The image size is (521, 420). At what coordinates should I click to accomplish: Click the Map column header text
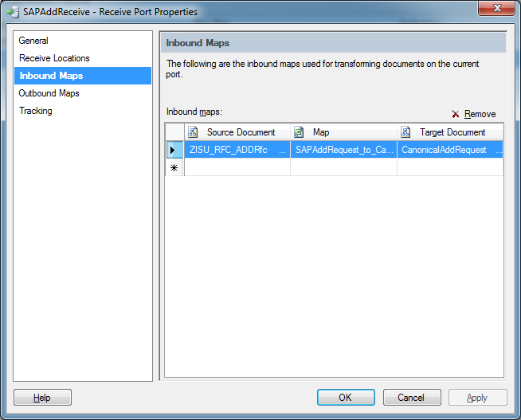(x=321, y=132)
